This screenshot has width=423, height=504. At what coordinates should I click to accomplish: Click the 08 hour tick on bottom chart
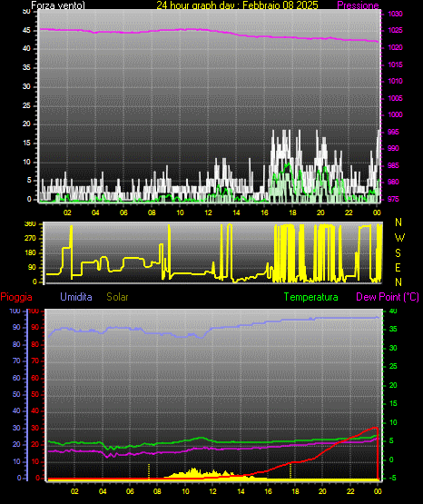click(157, 491)
